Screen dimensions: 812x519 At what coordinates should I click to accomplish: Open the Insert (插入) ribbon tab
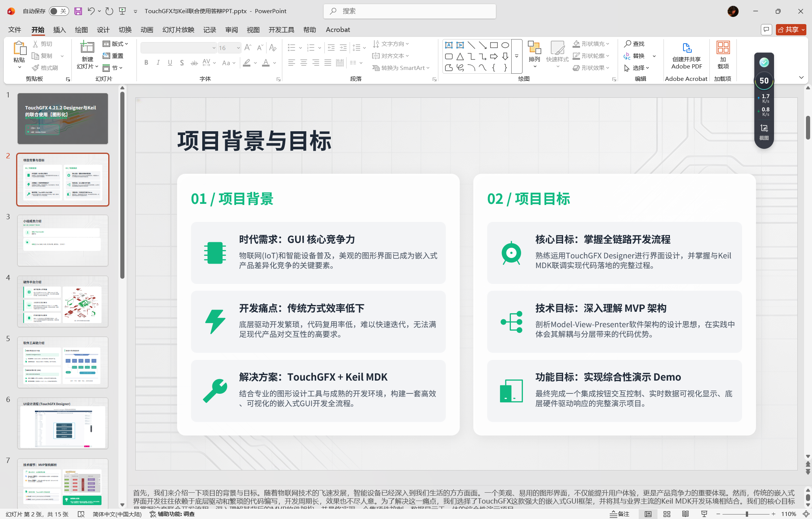pyautogui.click(x=59, y=30)
